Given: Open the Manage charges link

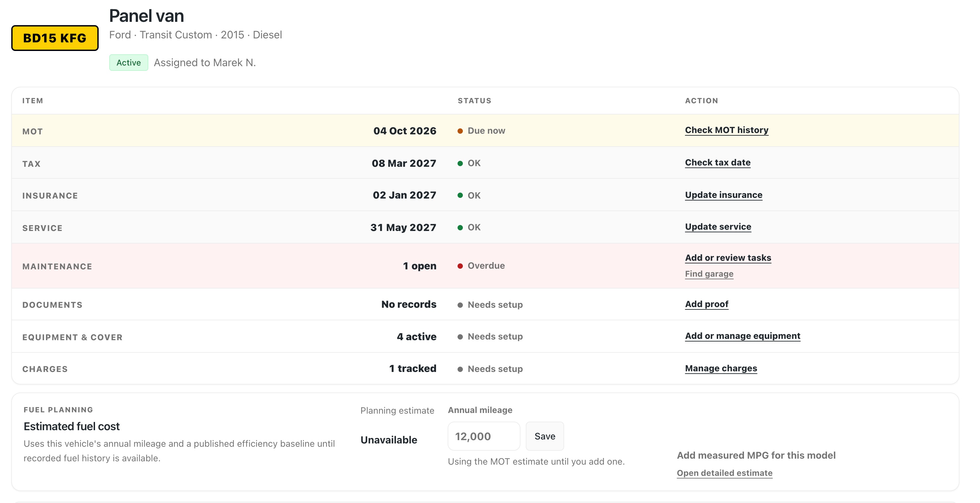Looking at the screenshot, I should (721, 368).
